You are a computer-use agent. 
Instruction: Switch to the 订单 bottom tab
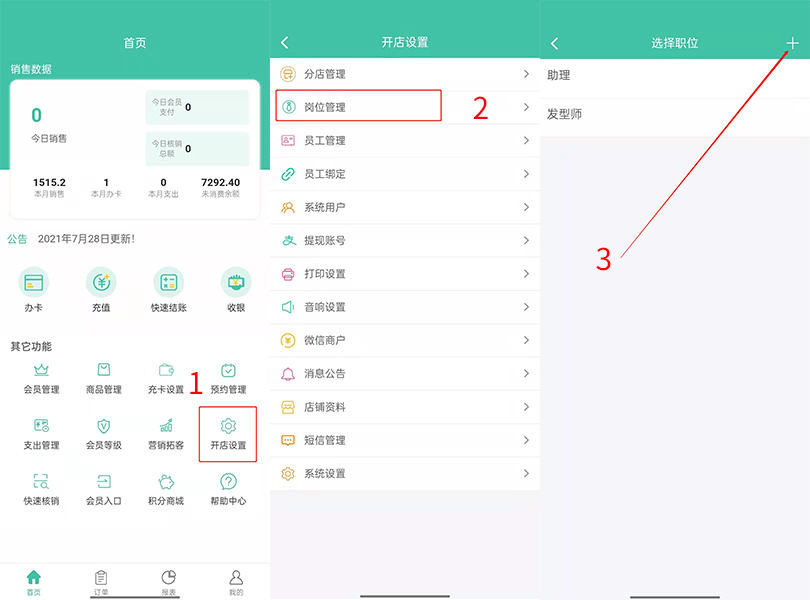[x=101, y=580]
